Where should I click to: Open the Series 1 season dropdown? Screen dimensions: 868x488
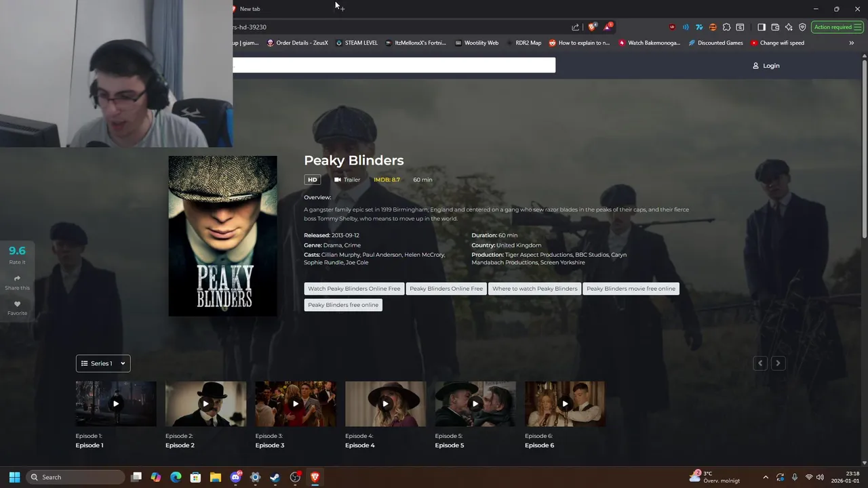pyautogui.click(x=103, y=363)
